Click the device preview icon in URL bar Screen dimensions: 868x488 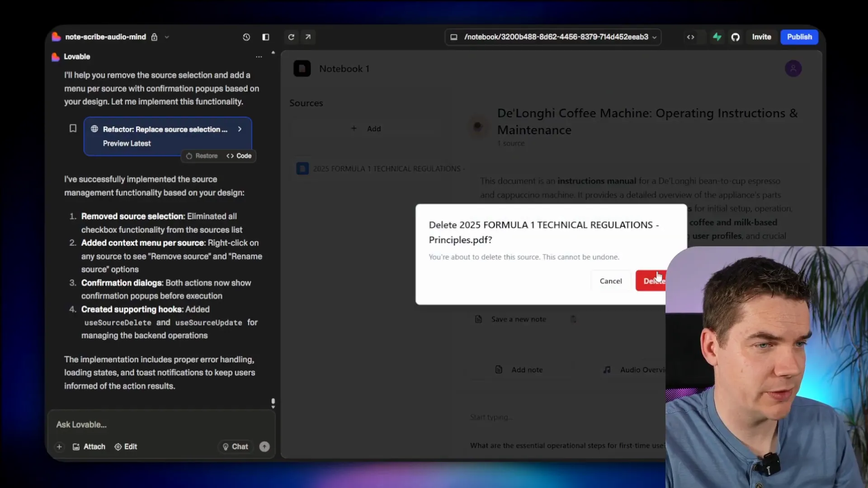click(x=454, y=37)
